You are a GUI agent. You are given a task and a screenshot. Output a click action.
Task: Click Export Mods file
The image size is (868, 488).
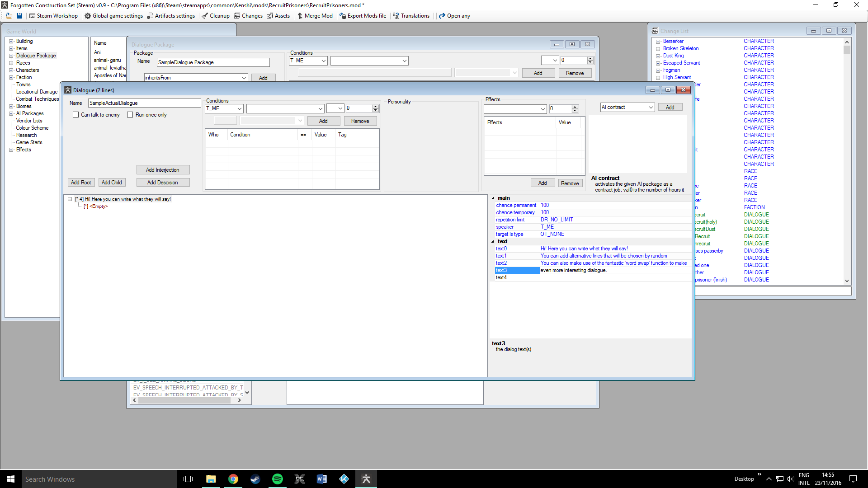(x=363, y=16)
